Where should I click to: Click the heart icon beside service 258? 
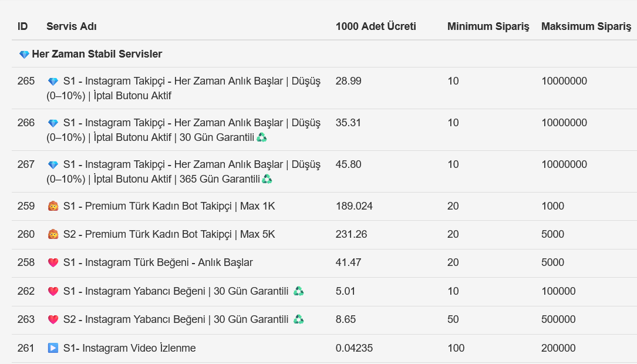(x=53, y=263)
